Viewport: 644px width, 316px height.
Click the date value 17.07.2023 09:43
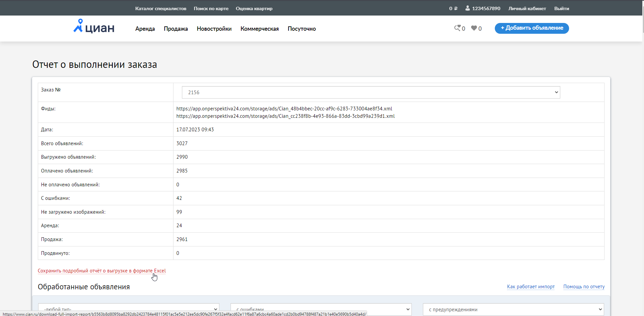click(195, 130)
